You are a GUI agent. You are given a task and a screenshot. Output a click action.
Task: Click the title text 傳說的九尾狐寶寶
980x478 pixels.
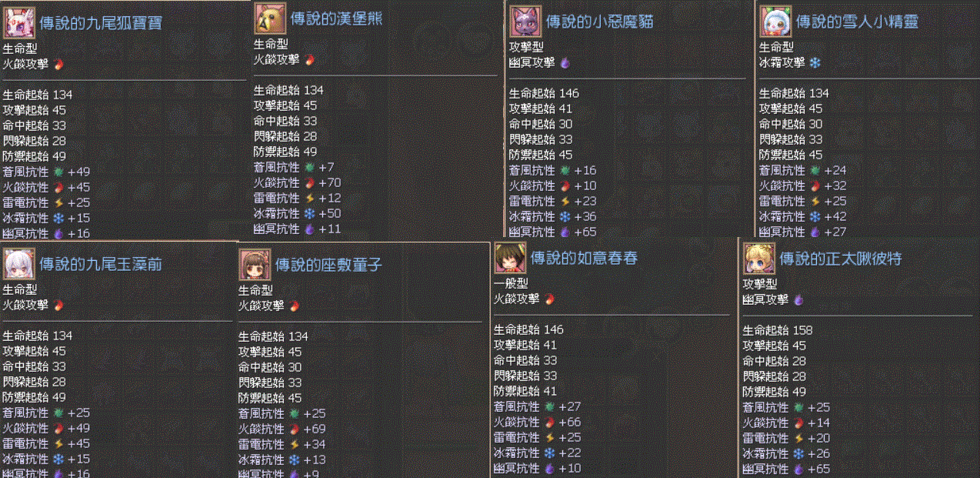click(x=101, y=23)
